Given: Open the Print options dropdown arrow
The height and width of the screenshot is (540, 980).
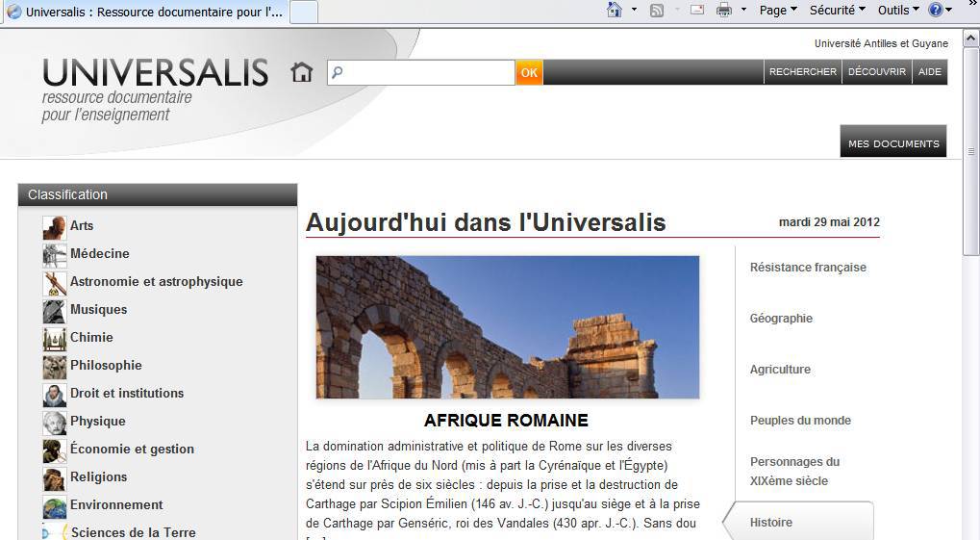Looking at the screenshot, I should click(743, 10).
